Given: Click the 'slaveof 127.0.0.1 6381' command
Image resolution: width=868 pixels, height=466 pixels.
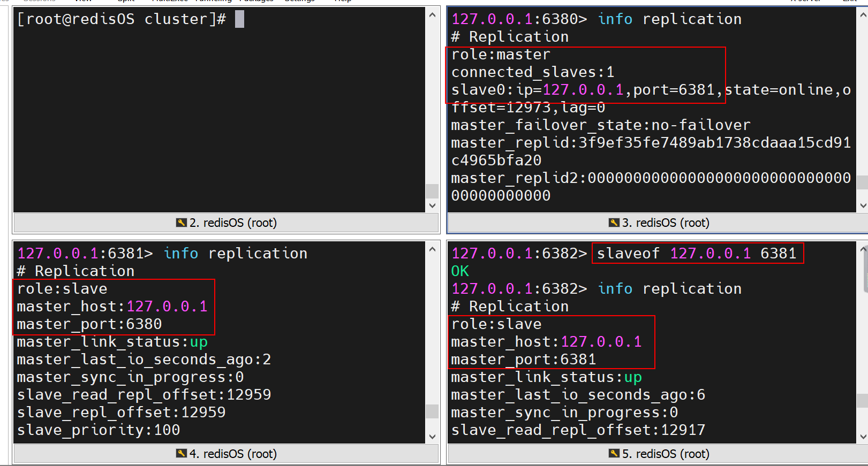Looking at the screenshot, I should point(697,254).
